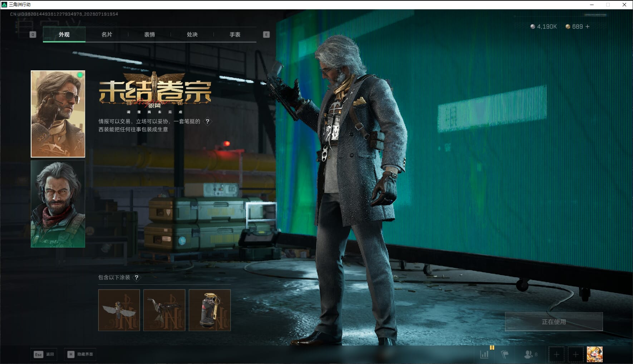The height and width of the screenshot is (364, 633).
Task: Open the player avatar profile
Action: pyautogui.click(x=595, y=354)
